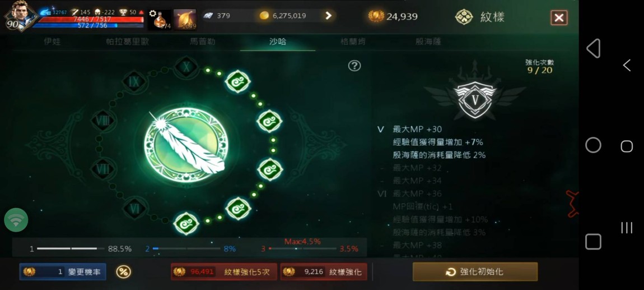Switch to the 沙哈 tab
This screenshot has height=290, width=644.
click(278, 42)
